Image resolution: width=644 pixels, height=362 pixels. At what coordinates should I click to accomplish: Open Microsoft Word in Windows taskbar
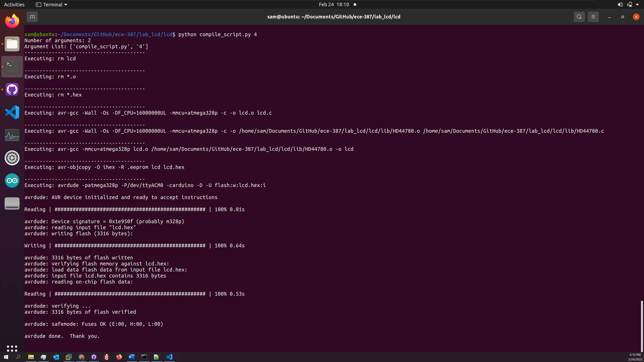(131, 357)
